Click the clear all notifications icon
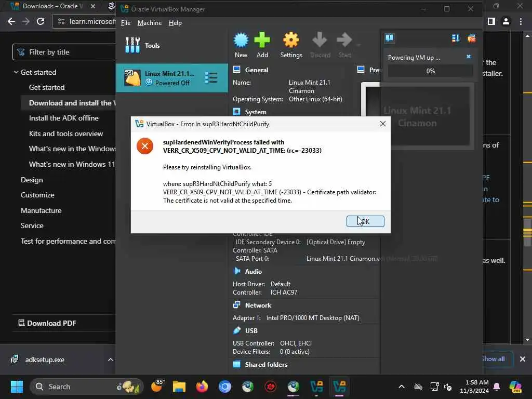Viewport: 532px width, 399px height. tap(471, 38)
